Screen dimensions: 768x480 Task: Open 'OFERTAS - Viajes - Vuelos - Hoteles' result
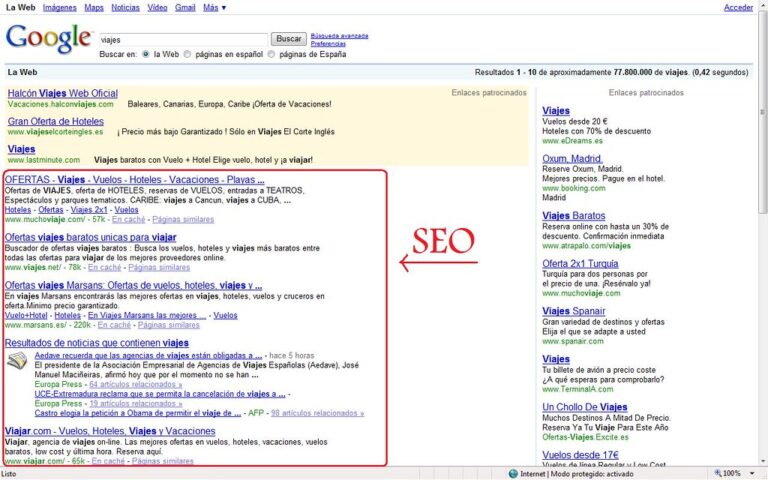135,180
